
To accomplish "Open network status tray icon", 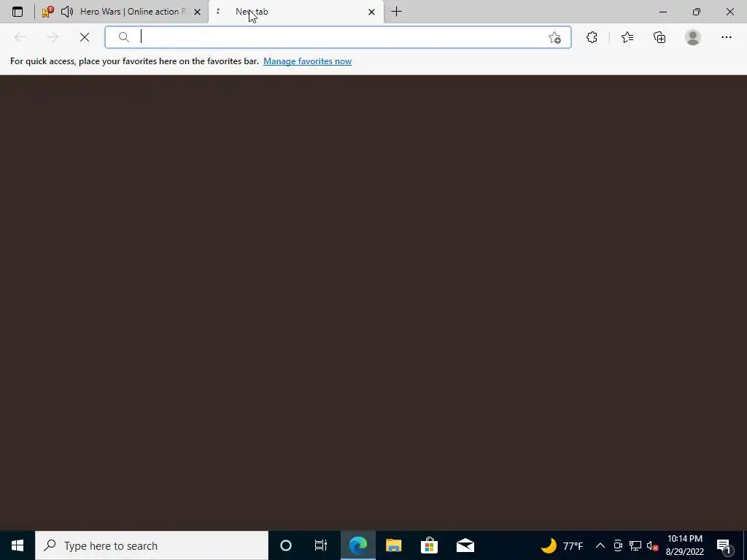I will (635, 545).
